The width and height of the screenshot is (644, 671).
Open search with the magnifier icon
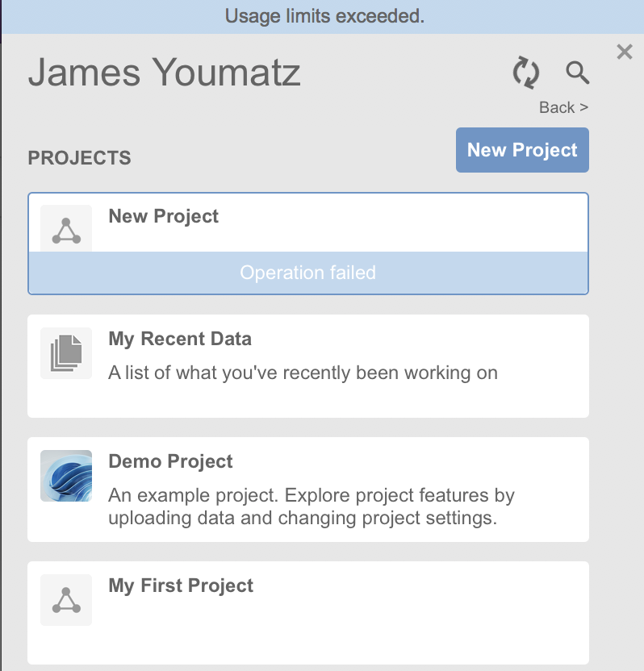coord(577,73)
